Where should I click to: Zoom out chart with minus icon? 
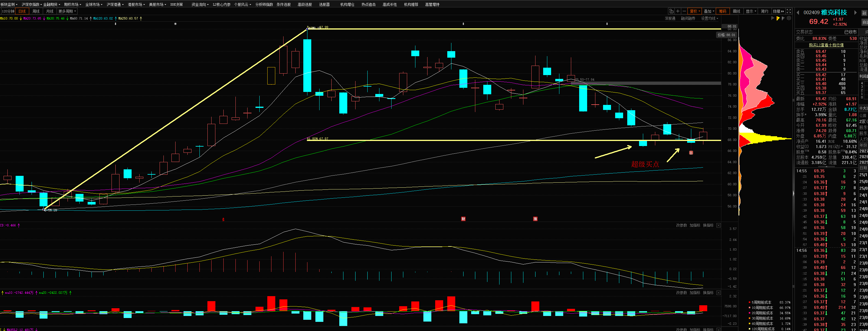tap(684, 11)
